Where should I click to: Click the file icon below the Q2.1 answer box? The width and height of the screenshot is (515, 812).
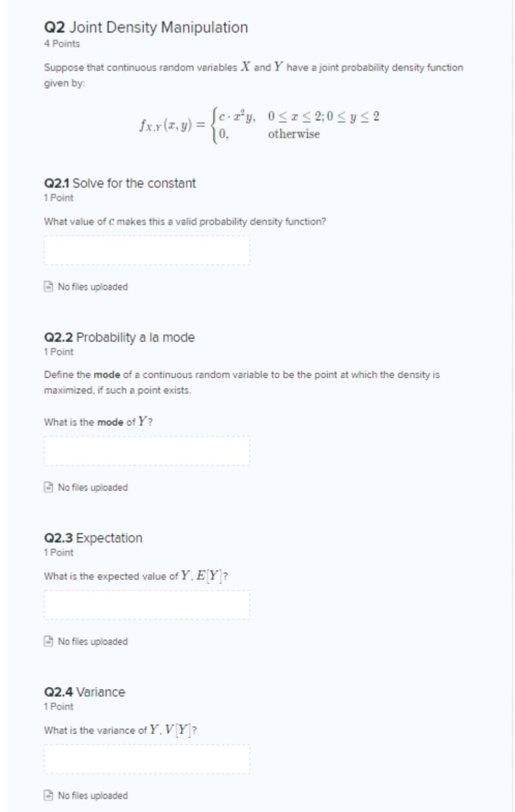point(48,286)
